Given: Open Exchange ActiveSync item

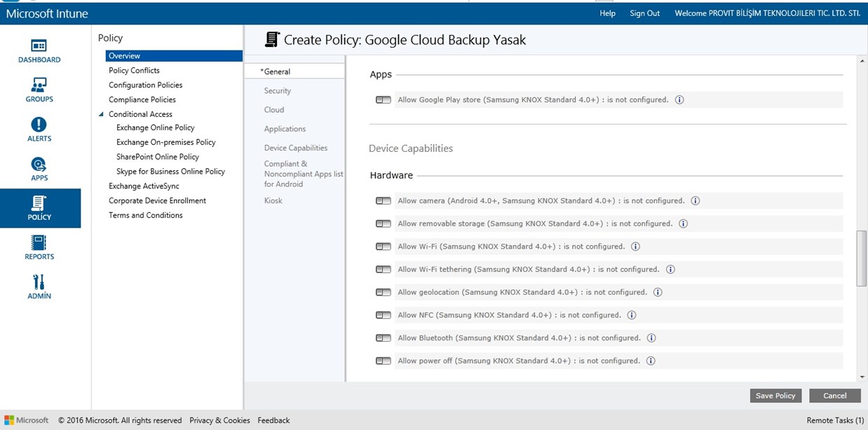Looking at the screenshot, I should [144, 186].
